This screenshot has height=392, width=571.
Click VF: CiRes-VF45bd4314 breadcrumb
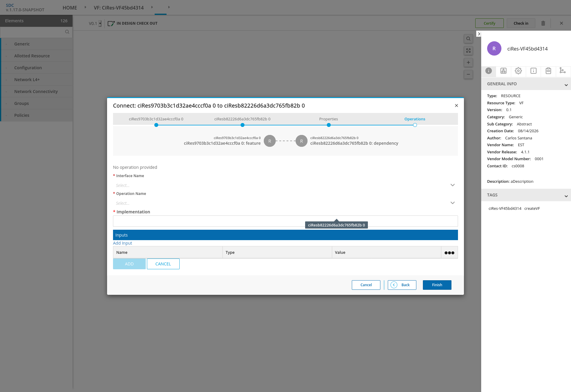[x=119, y=8]
